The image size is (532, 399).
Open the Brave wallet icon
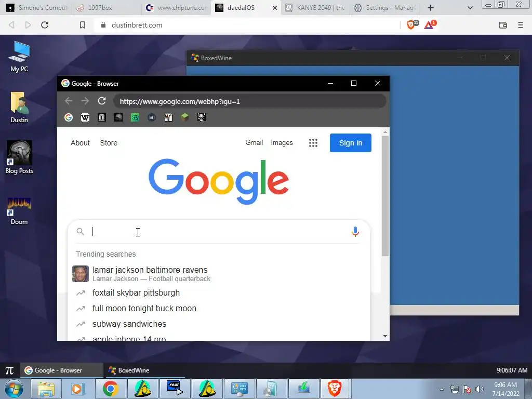coord(503,25)
